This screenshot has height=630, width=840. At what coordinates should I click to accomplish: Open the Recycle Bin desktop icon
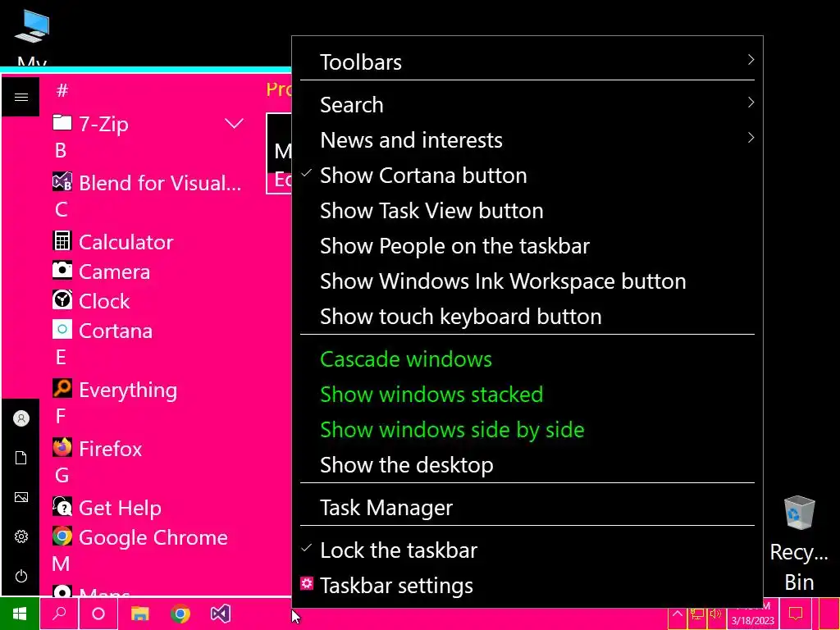click(x=799, y=543)
